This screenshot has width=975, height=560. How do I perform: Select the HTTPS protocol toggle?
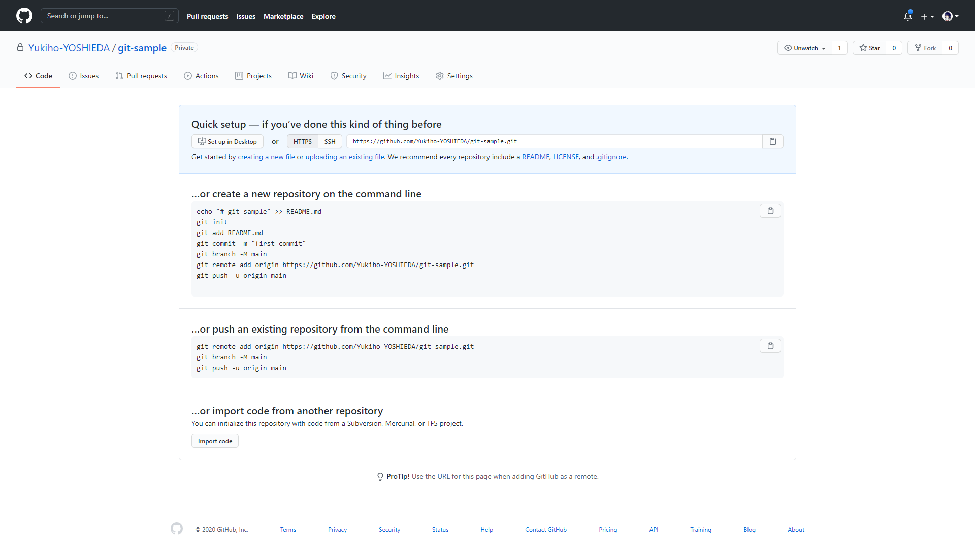click(x=302, y=141)
